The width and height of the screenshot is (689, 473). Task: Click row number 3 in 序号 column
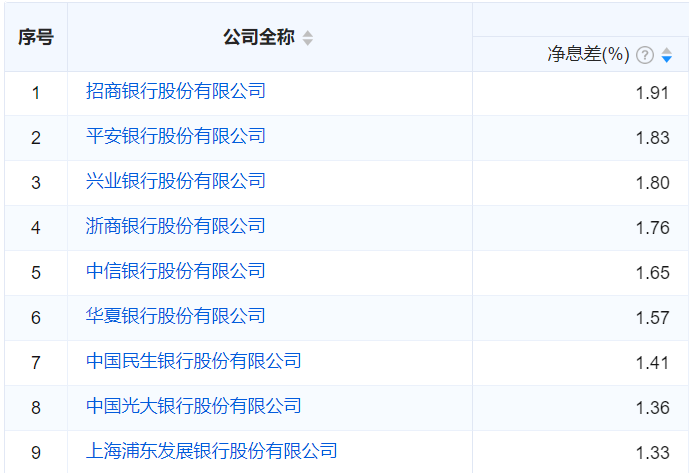coord(36,183)
